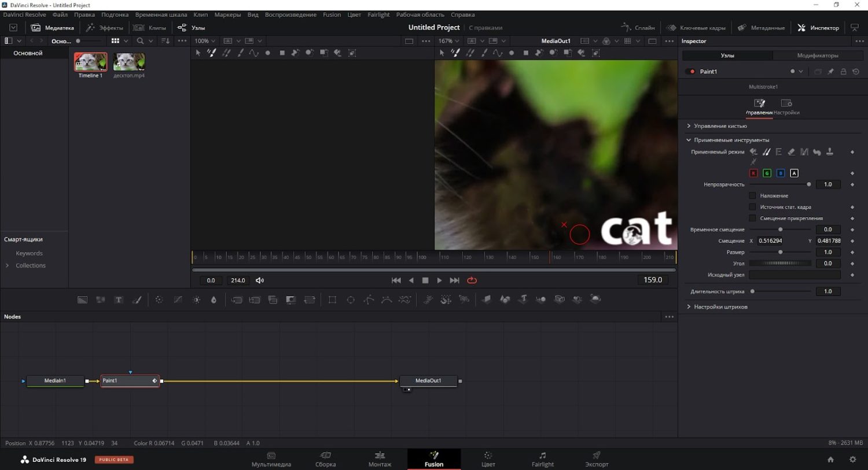Image resolution: width=868 pixels, height=470 pixels.
Task: Toggle the red channel R button
Action: click(753, 173)
